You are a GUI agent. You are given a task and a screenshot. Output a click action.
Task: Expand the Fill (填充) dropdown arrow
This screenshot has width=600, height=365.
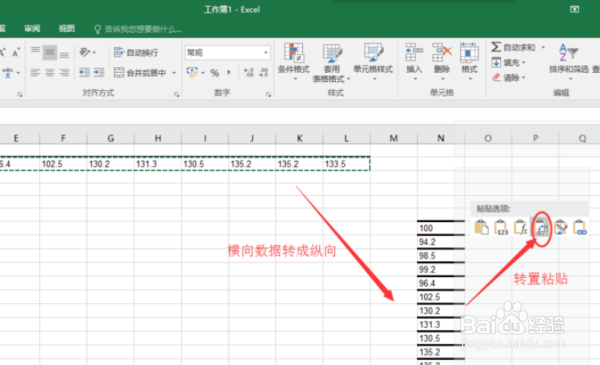point(523,63)
